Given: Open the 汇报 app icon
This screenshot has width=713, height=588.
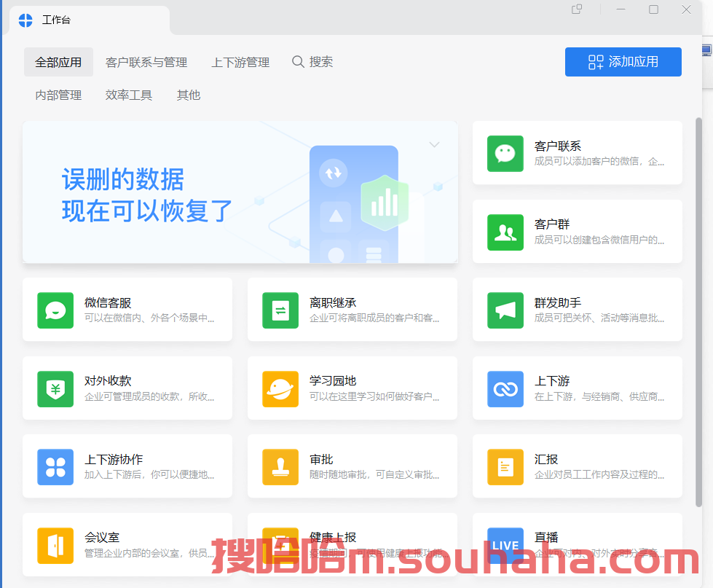Looking at the screenshot, I should click(505, 466).
